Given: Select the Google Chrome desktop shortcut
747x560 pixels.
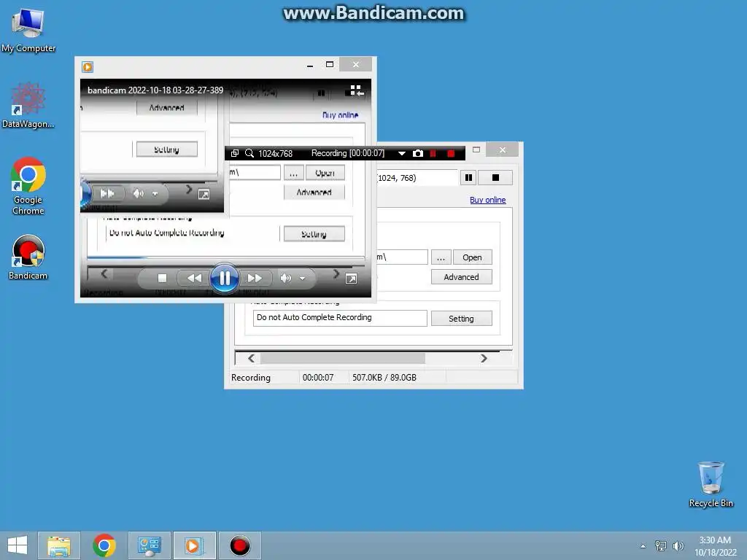Looking at the screenshot, I should (x=28, y=186).
